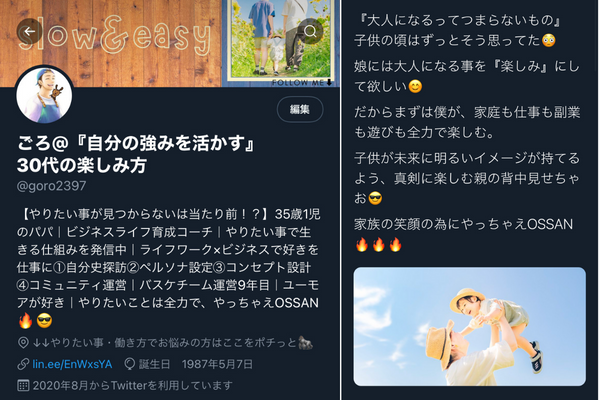Click the 1987年5月7日 birthday text
Viewport: 600px width, 400px height.
click(217, 364)
